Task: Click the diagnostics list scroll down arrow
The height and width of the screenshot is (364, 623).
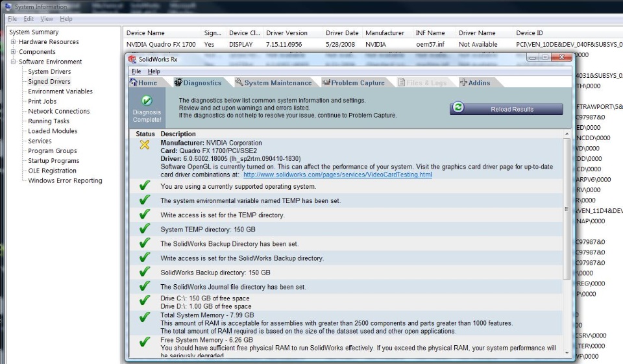Action: pyautogui.click(x=567, y=352)
